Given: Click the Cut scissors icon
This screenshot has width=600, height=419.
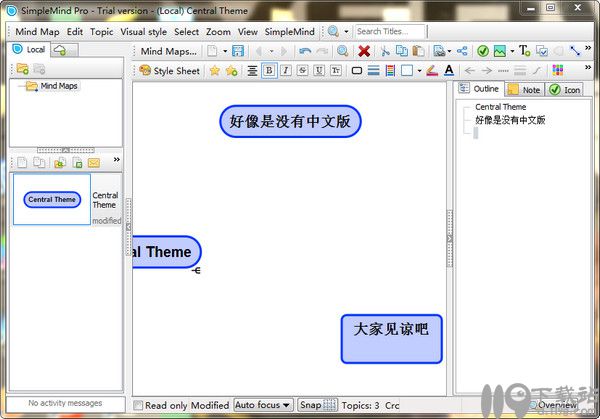Looking at the screenshot, I should pyautogui.click(x=385, y=51).
